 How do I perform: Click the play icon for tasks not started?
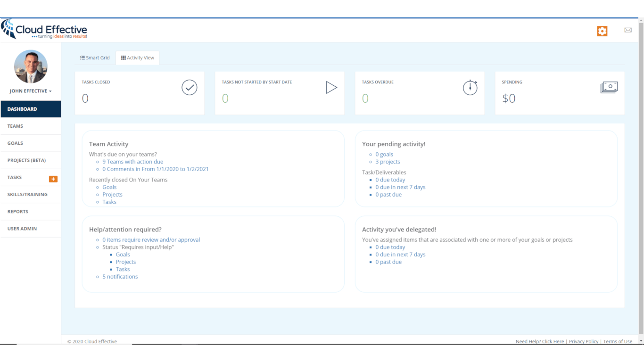(331, 87)
